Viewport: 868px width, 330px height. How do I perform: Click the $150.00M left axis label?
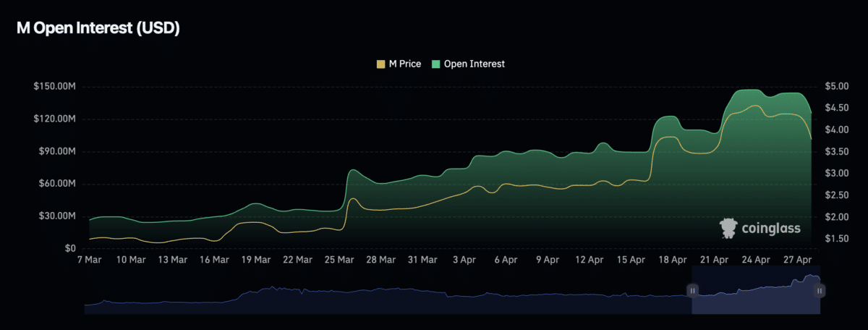pos(54,87)
